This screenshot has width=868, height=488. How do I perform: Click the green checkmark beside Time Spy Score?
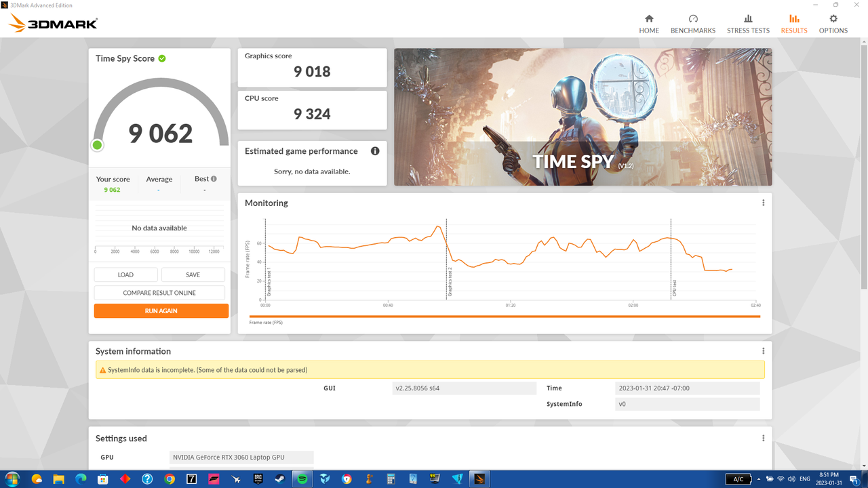pyautogui.click(x=161, y=58)
